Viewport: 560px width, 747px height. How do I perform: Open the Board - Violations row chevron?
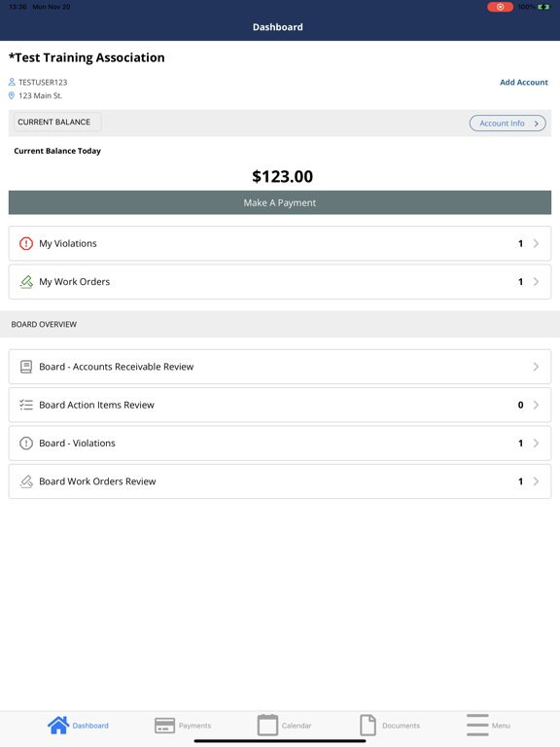537,444
